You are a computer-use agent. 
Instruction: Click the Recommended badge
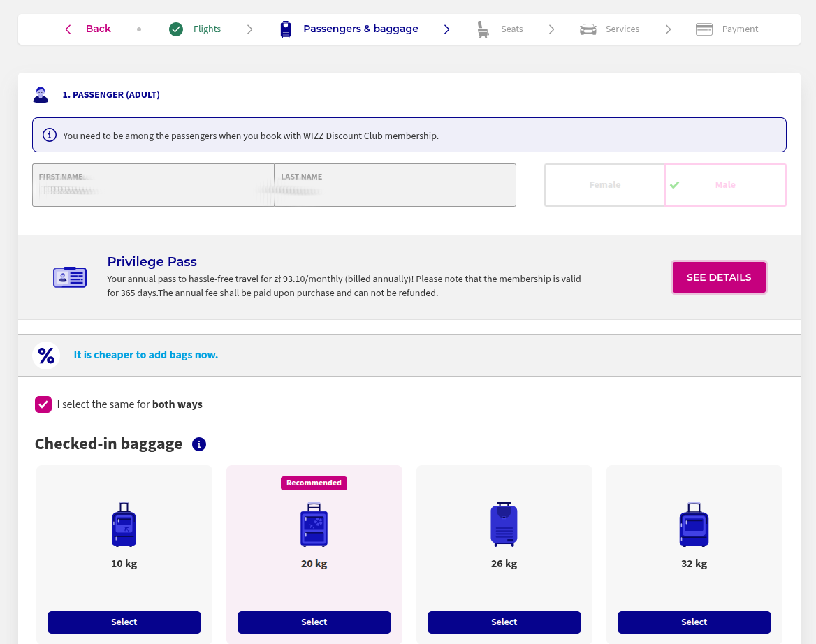click(314, 483)
